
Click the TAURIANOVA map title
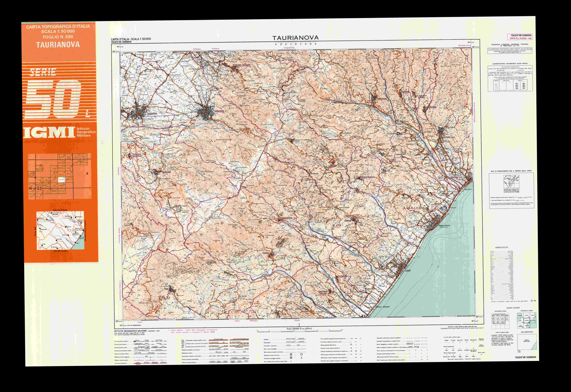click(295, 38)
